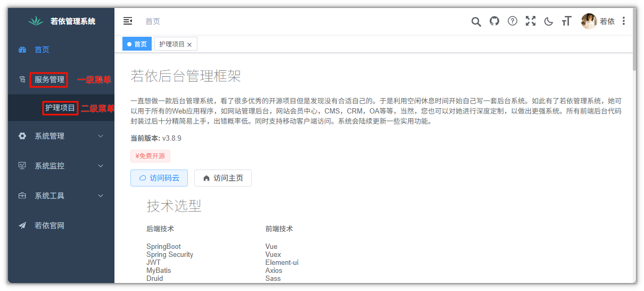Click the Vue list entry

point(271,247)
